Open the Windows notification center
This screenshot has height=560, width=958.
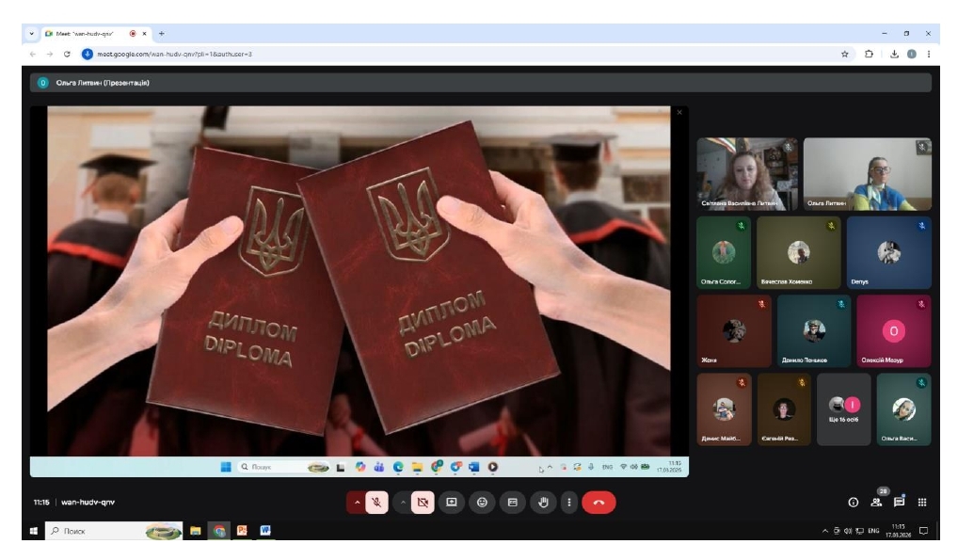(924, 531)
